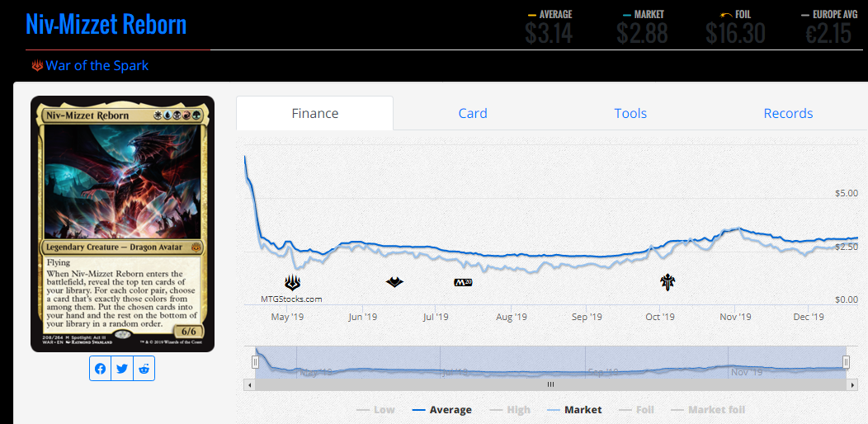Click the navigator scrollbar center grip
Viewport: 868px width, 424px height.
(x=550, y=384)
